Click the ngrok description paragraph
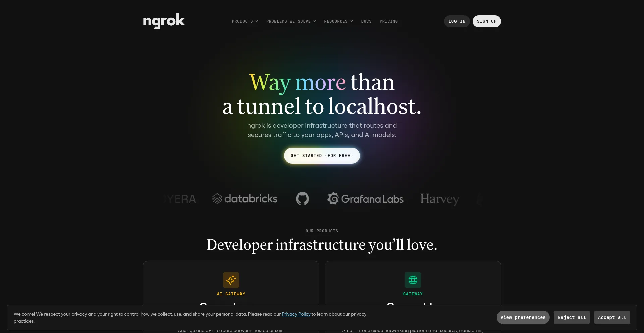Image resolution: width=644 pixels, height=333 pixels. click(322, 130)
